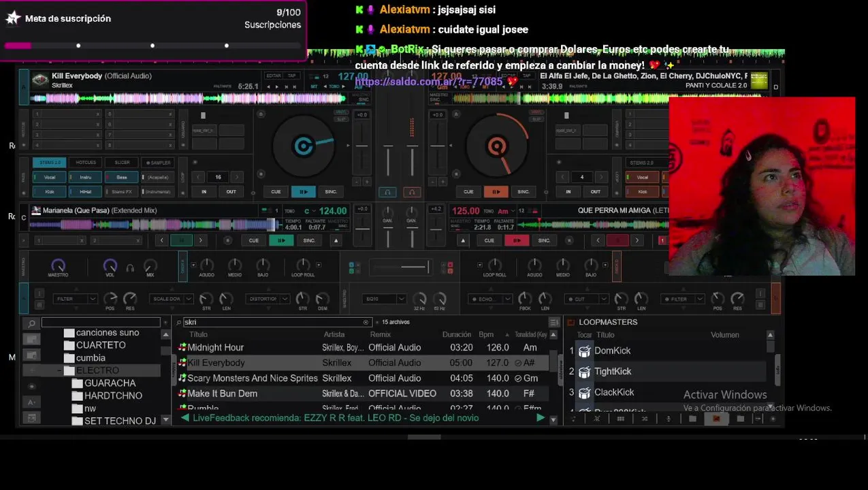Open the FILTER effect dropdown on left
Image resolution: width=868 pixels, height=490 pixels.
pos(92,299)
